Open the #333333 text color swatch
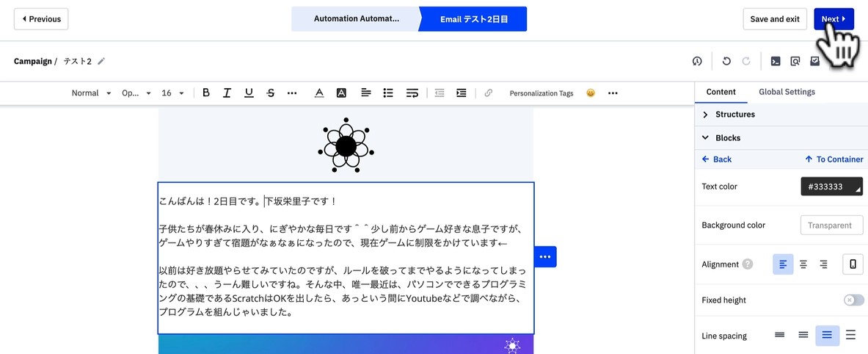This screenshot has height=354, width=868. (x=831, y=187)
